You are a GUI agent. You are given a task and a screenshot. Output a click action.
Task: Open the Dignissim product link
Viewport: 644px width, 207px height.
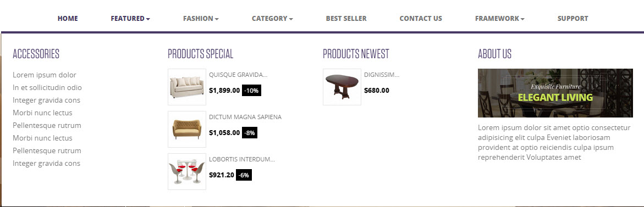[382, 75]
